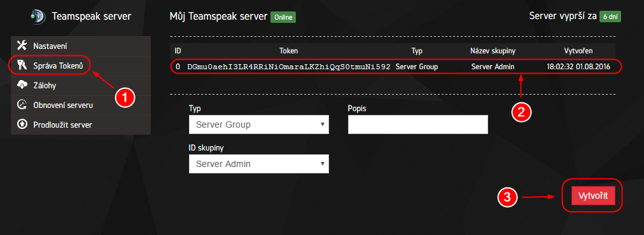Click the token row ID value 0

tap(178, 66)
